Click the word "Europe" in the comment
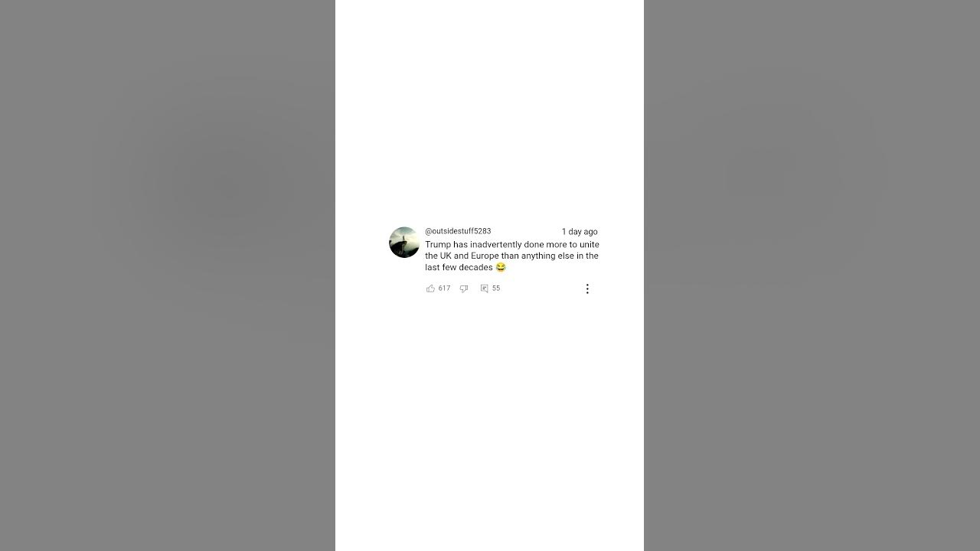Screen dimensions: 980x551 coord(485,256)
